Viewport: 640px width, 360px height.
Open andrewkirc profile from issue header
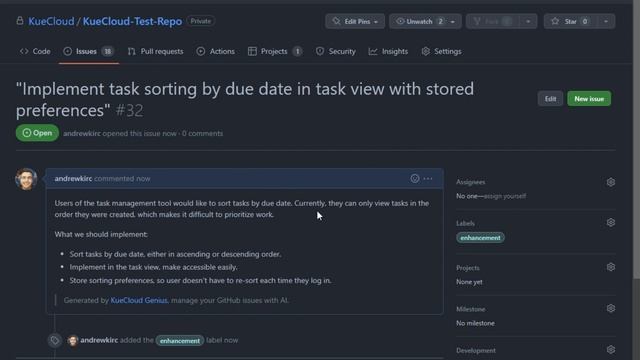point(82,133)
